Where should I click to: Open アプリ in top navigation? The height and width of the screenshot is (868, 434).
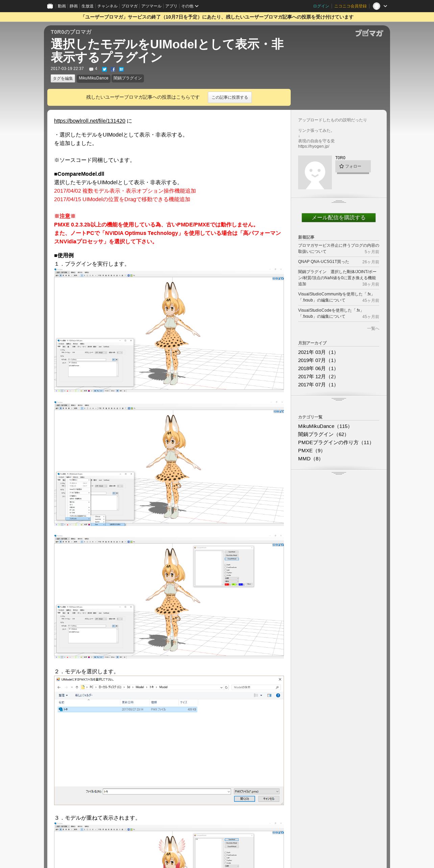click(171, 6)
